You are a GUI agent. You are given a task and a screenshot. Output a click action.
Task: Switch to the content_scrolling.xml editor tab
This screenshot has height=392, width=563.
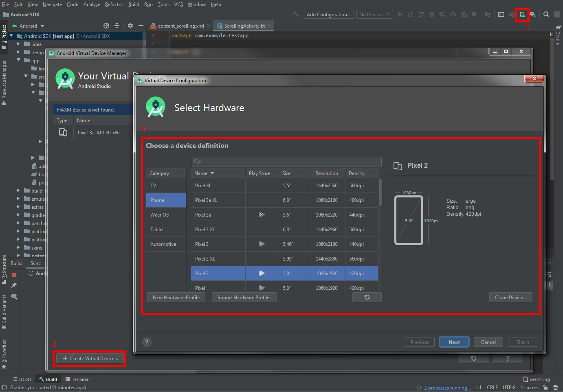point(181,26)
